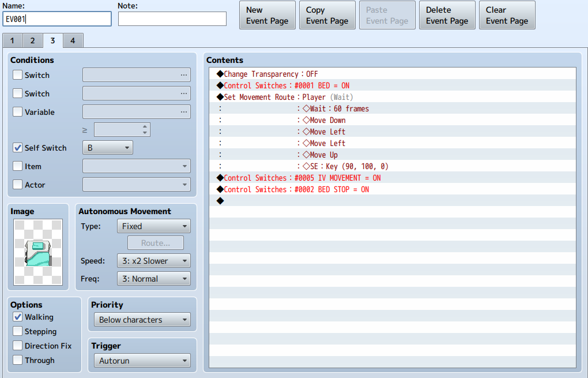This screenshot has width=588, height=378.
Task: Select SE Key movement route line
Action: coord(392,166)
